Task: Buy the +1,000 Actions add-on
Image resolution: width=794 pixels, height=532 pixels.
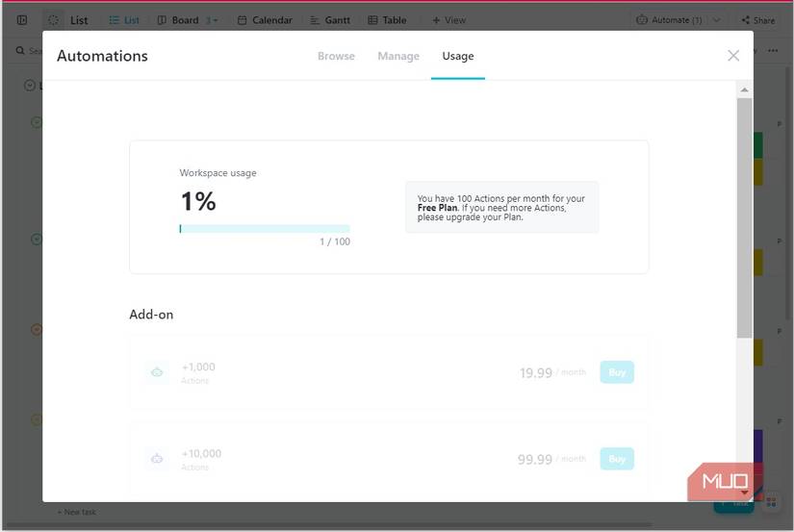Action: (616, 372)
